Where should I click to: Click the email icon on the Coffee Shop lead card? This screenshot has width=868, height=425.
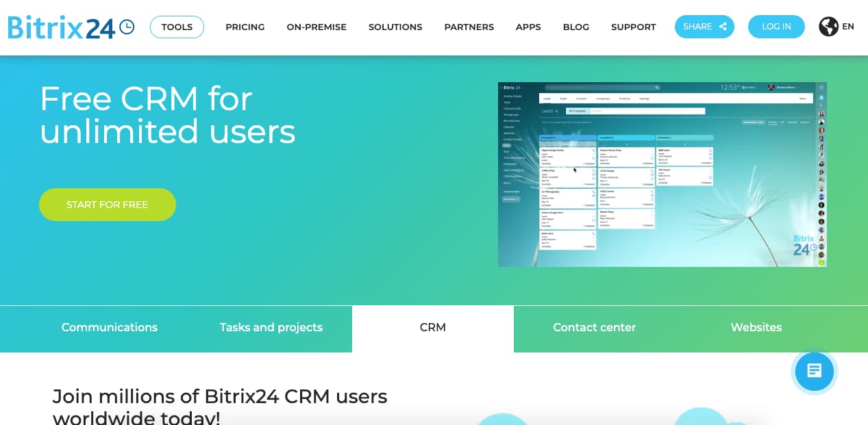pos(594,174)
